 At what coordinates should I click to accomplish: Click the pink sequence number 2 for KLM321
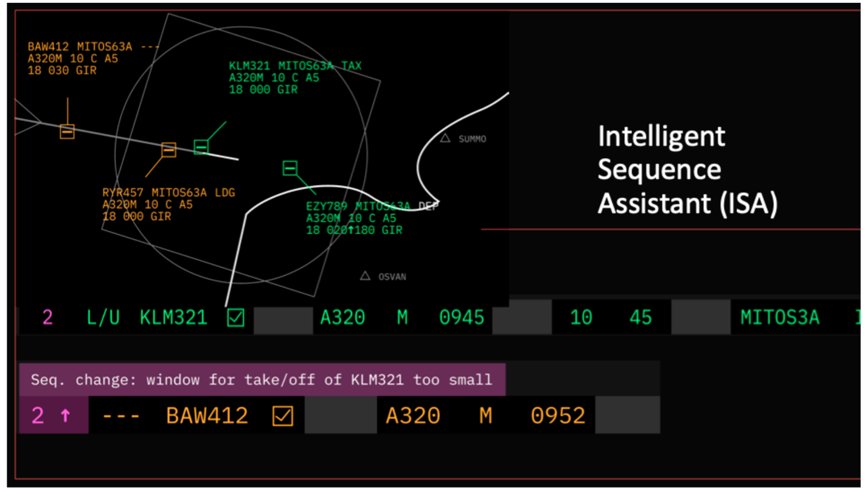[x=47, y=317]
